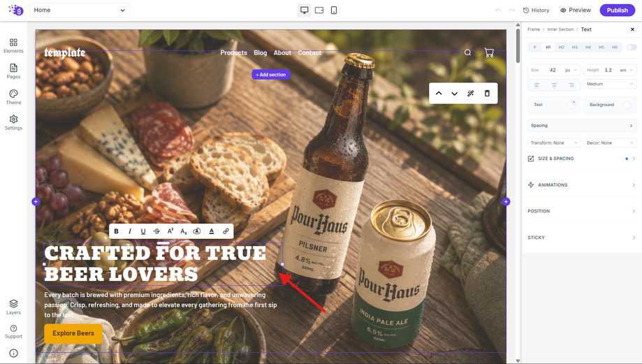
Task: Switch to mobile view
Action: click(334, 10)
